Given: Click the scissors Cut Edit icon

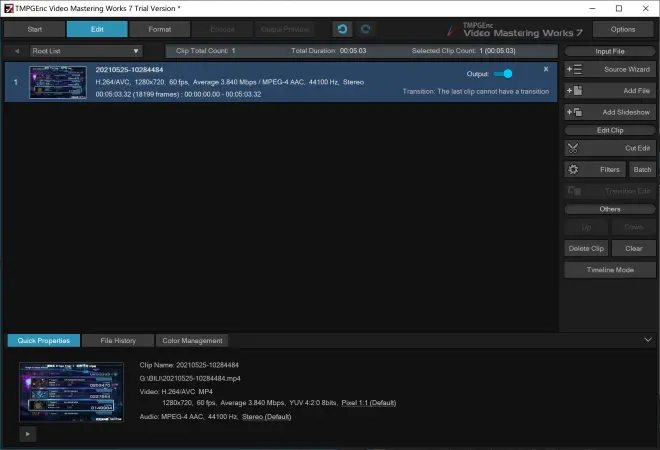Looking at the screenshot, I should (573, 148).
